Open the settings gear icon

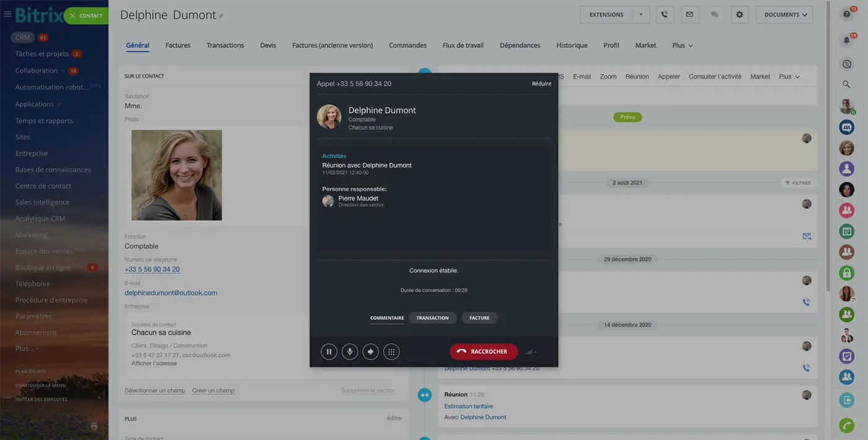coord(739,15)
